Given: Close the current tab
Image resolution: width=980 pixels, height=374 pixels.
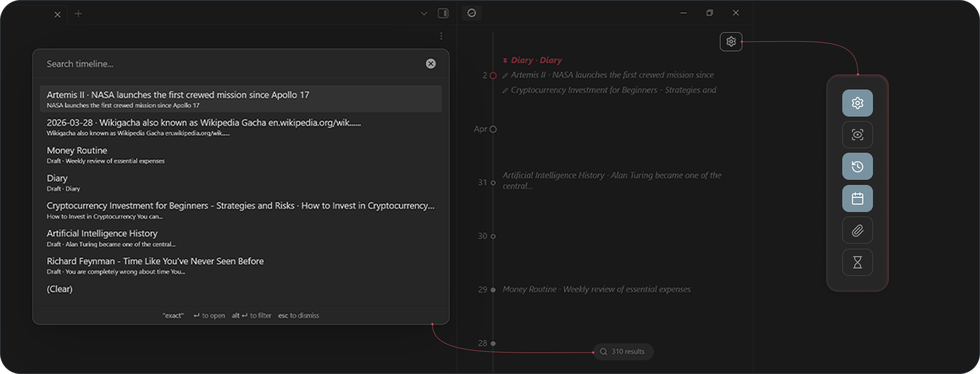Looking at the screenshot, I should point(57,15).
